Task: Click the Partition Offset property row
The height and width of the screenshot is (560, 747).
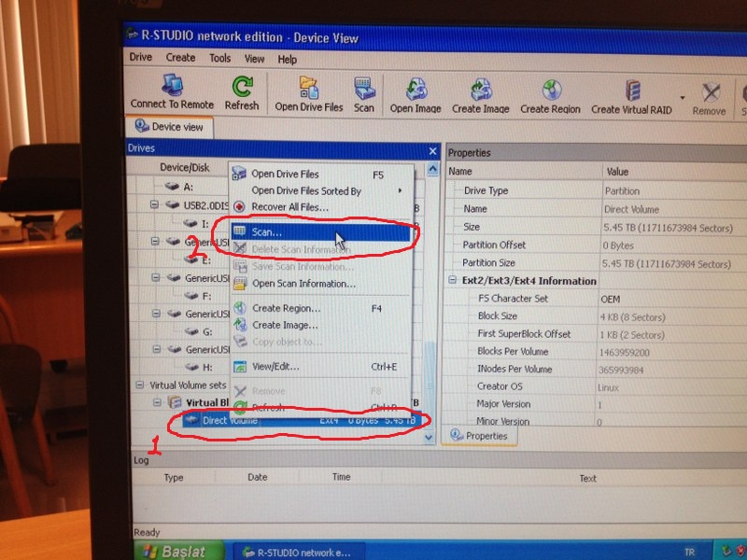Action: [x=597, y=245]
